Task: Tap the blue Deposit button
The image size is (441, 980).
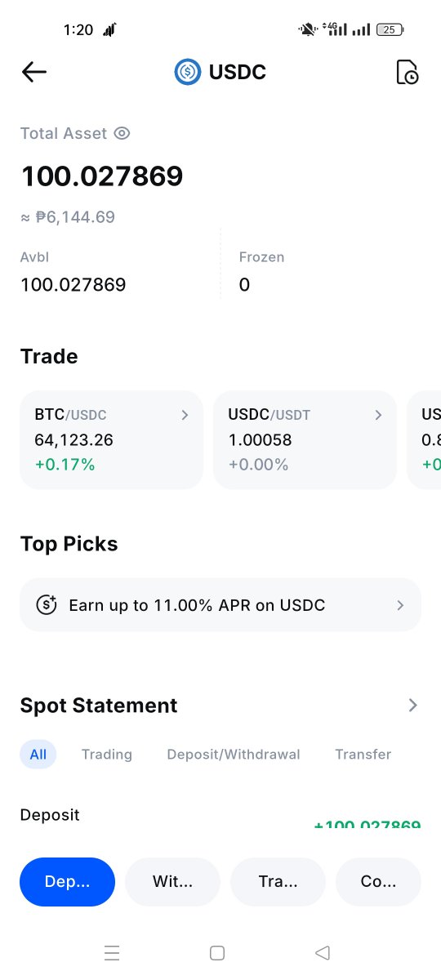Action: click(x=67, y=882)
